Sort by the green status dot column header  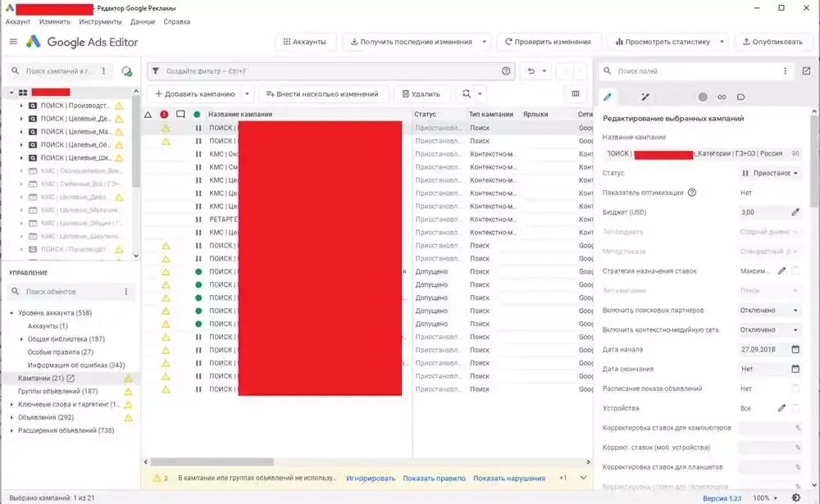tap(197, 114)
